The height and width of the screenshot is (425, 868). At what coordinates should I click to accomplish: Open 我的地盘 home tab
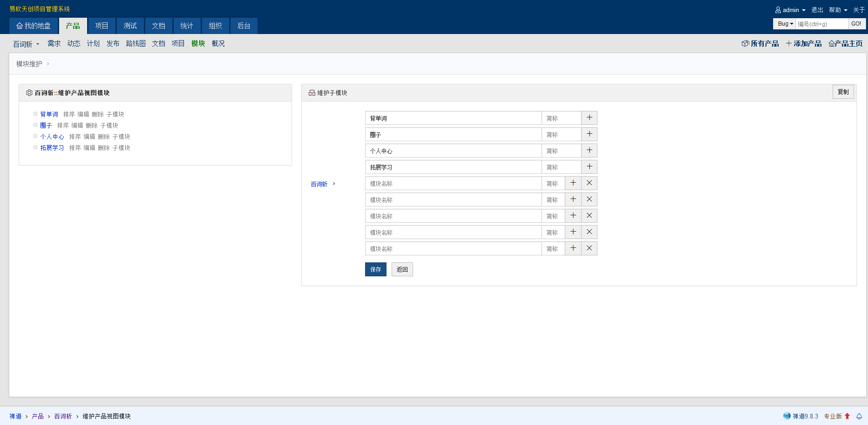coord(34,26)
